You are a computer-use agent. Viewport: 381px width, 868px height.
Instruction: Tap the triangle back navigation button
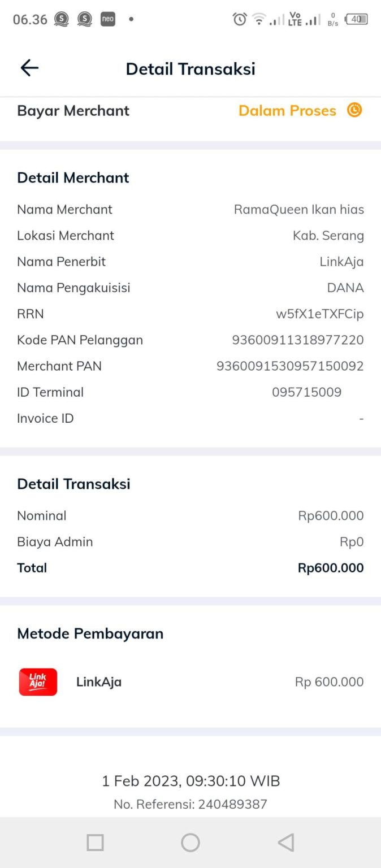click(x=285, y=842)
